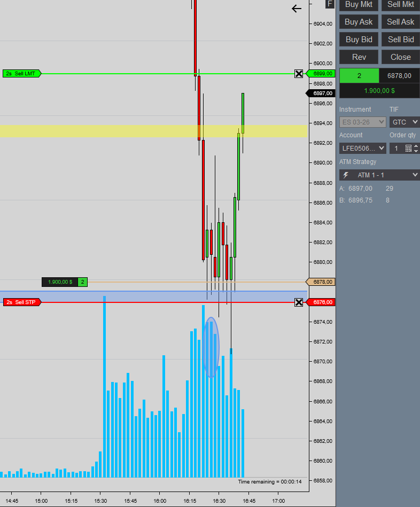Close the position with Close button

401,57
